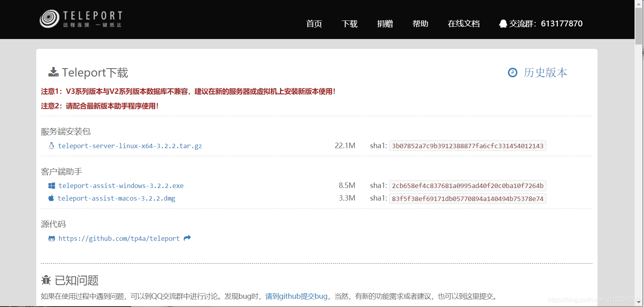Select the macOS assist sha1 hash 83f5f38e…

tap(468, 198)
